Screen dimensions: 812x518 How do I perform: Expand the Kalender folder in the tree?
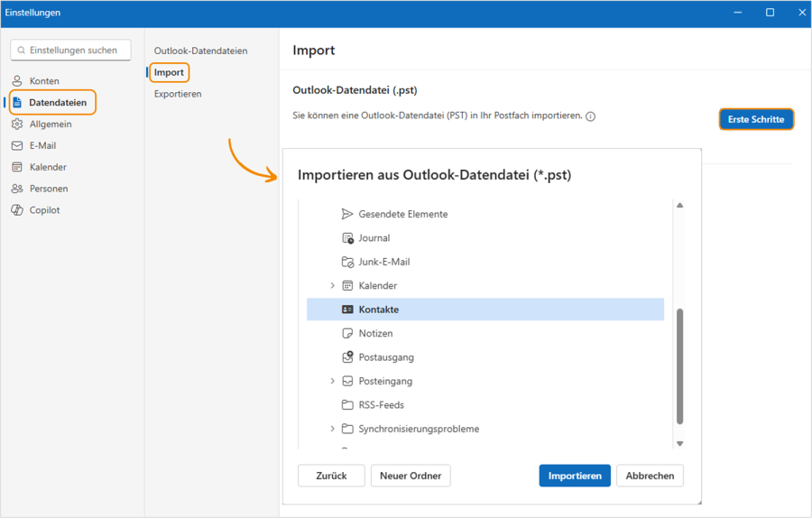(x=332, y=285)
